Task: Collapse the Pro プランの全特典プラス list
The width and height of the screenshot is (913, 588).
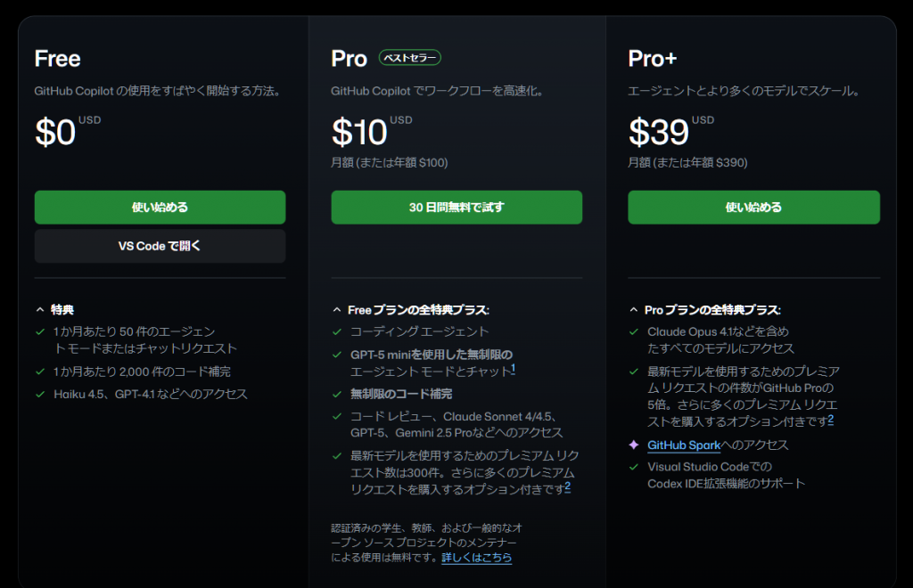Action: click(634, 310)
